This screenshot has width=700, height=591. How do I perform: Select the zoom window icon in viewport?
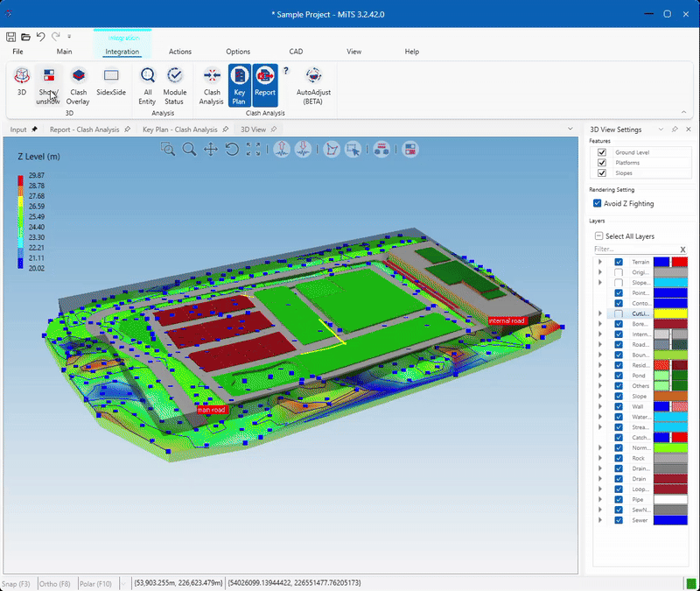168,149
